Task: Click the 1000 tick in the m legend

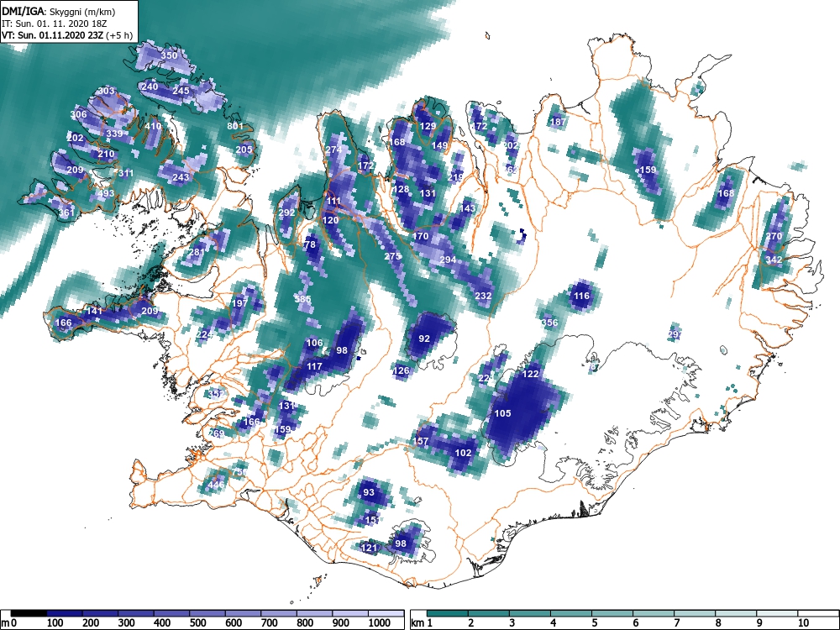Action: tap(380, 622)
